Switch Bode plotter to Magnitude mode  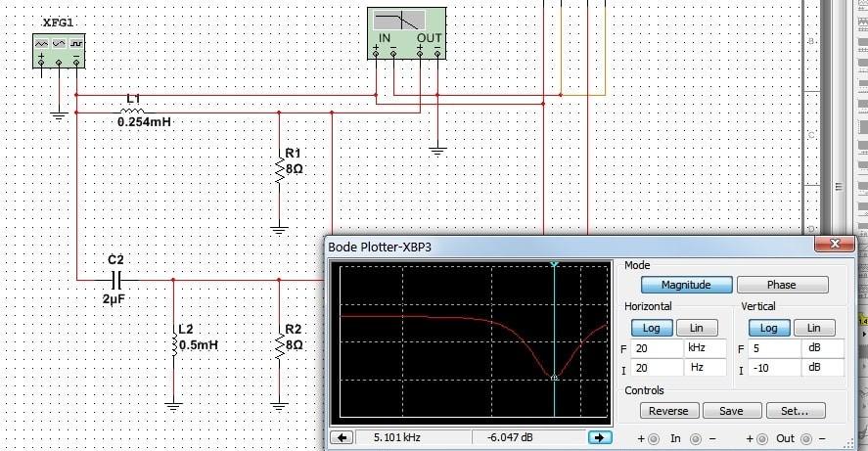click(x=686, y=285)
